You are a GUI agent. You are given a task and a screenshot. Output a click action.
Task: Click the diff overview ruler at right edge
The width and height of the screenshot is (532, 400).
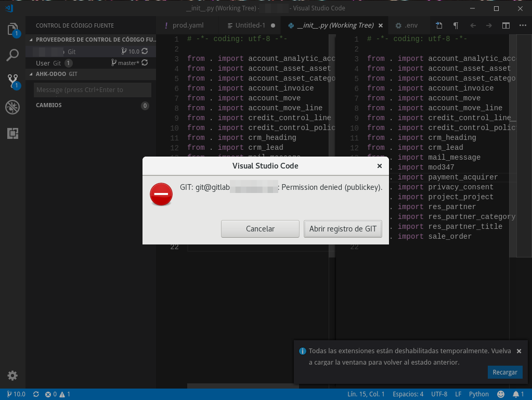(524, 146)
